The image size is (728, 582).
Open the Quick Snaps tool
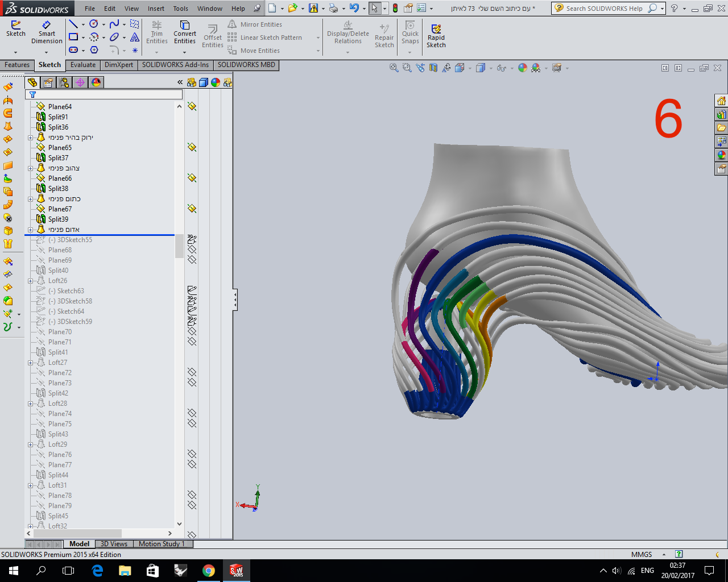[x=410, y=33]
